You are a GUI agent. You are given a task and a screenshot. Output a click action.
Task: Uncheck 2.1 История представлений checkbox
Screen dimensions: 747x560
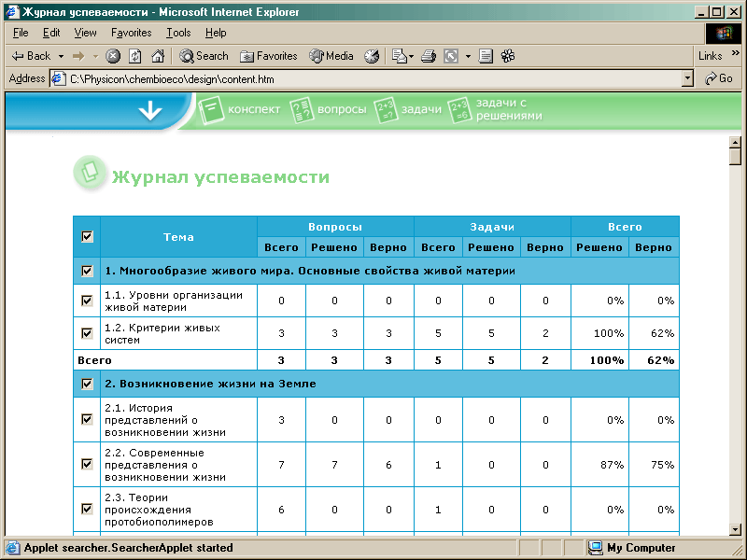tap(87, 419)
